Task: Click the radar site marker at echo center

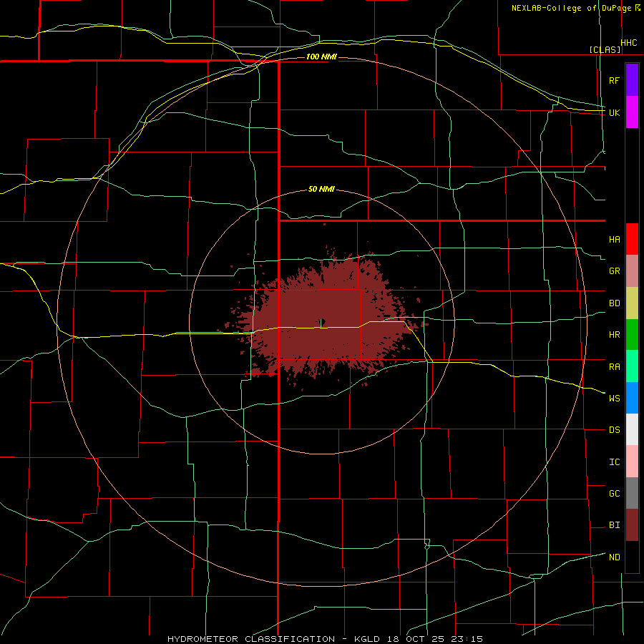Action: point(321,323)
